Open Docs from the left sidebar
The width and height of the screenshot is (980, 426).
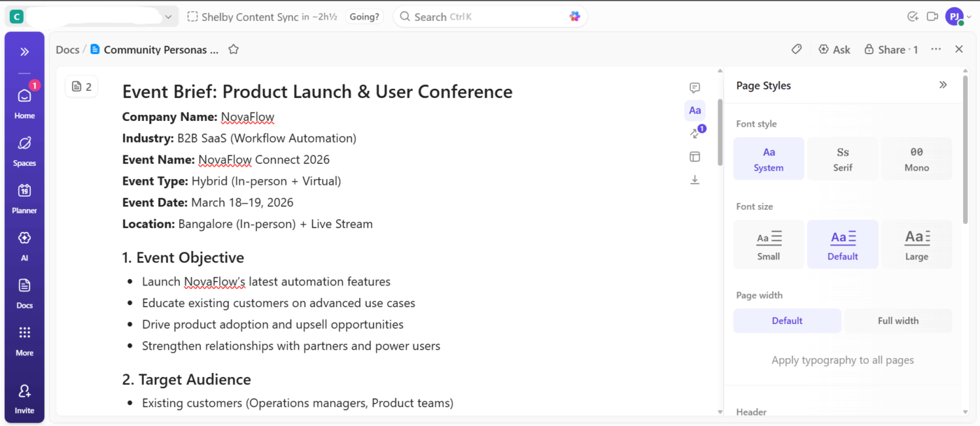[x=24, y=292]
